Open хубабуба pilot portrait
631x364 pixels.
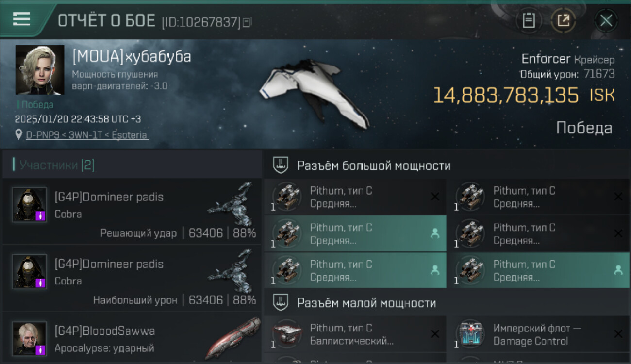39,69
